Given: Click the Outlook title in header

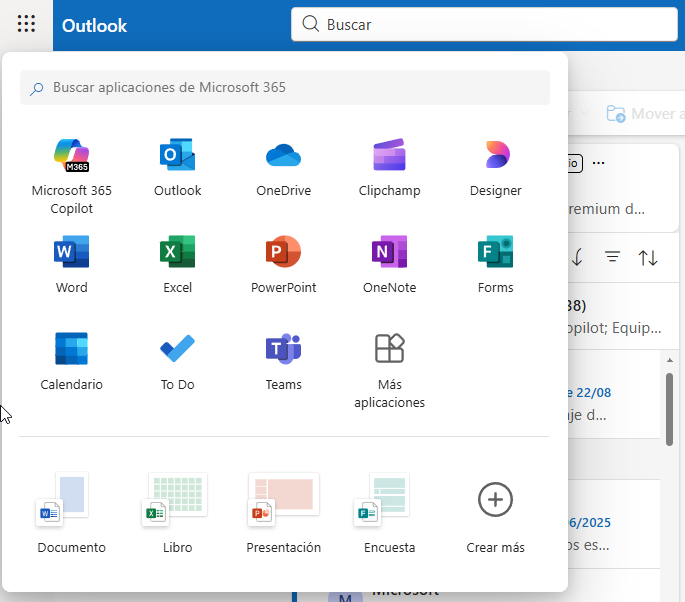Looking at the screenshot, I should pyautogui.click(x=94, y=26).
